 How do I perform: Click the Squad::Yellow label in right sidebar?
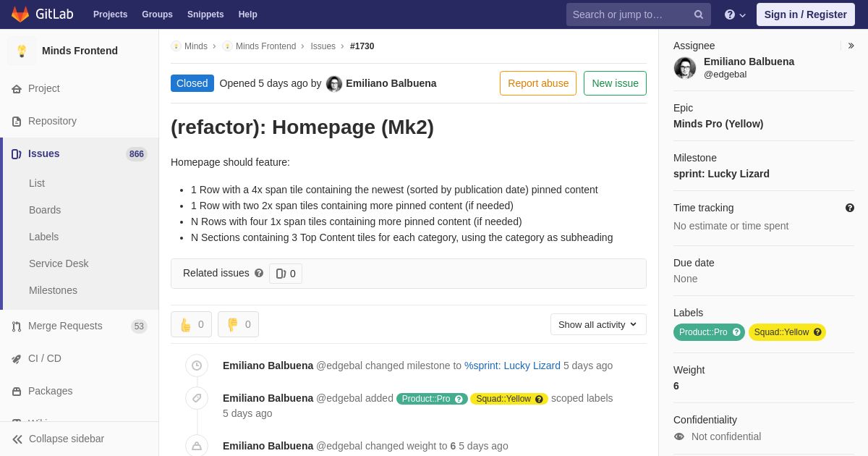(787, 332)
